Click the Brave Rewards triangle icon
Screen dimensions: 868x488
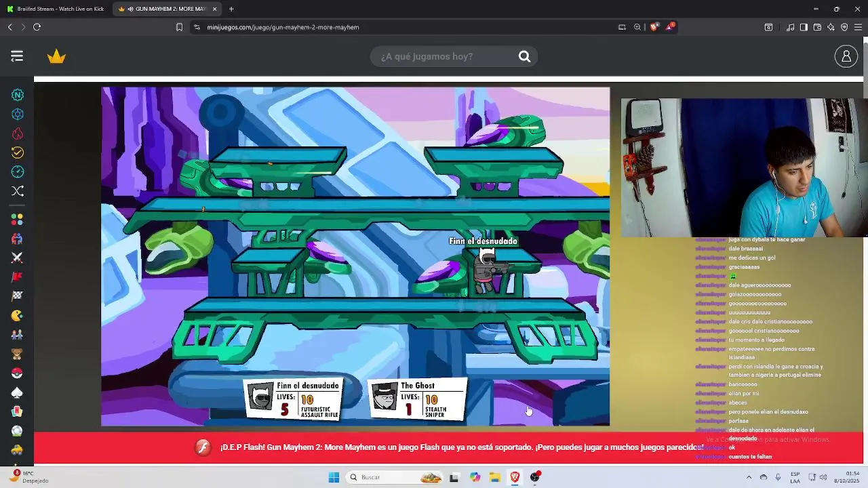[670, 27]
